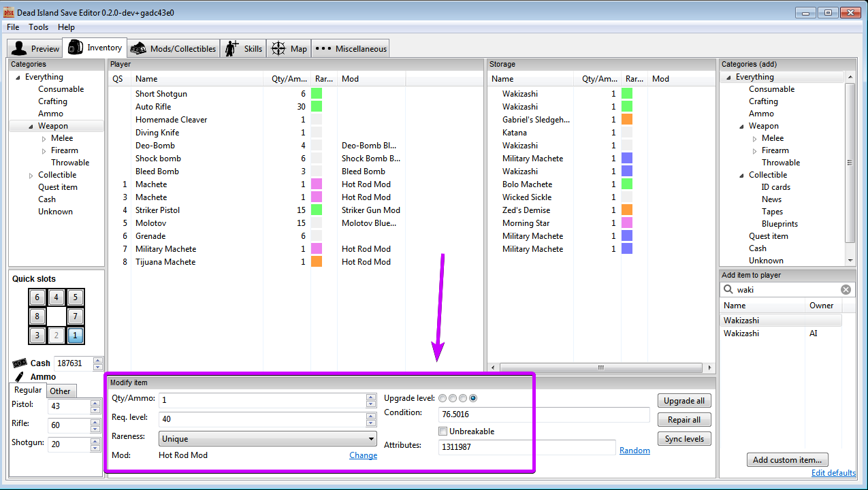The height and width of the screenshot is (490, 868).
Task: Click the Mods/Collectibles tab icon
Action: pyautogui.click(x=138, y=48)
